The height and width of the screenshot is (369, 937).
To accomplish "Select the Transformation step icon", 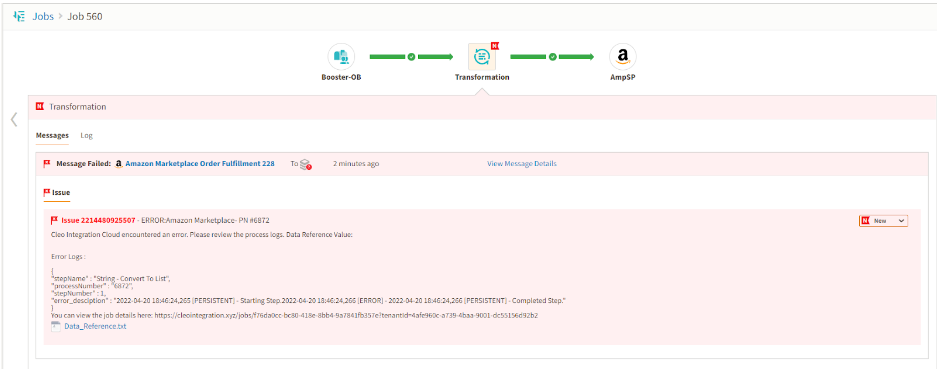I will (482, 57).
